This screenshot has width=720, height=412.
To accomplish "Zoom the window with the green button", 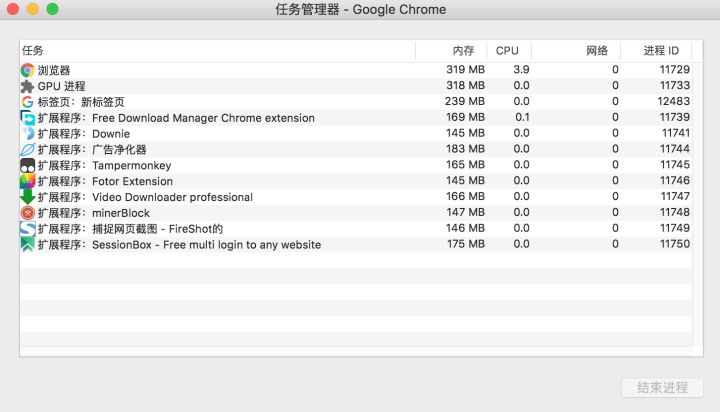I will click(52, 9).
